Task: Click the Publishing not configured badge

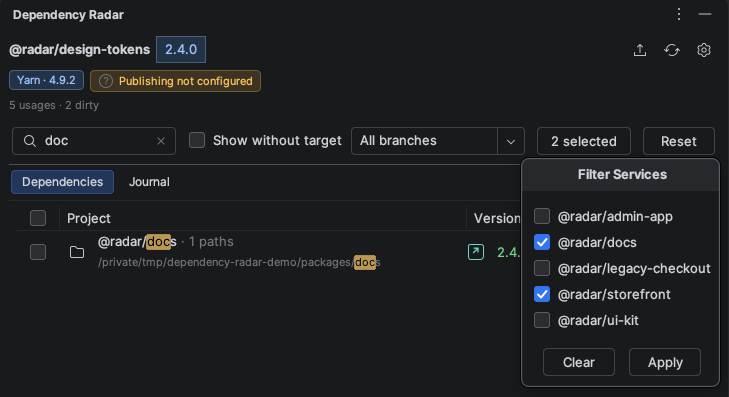Action: click(175, 81)
